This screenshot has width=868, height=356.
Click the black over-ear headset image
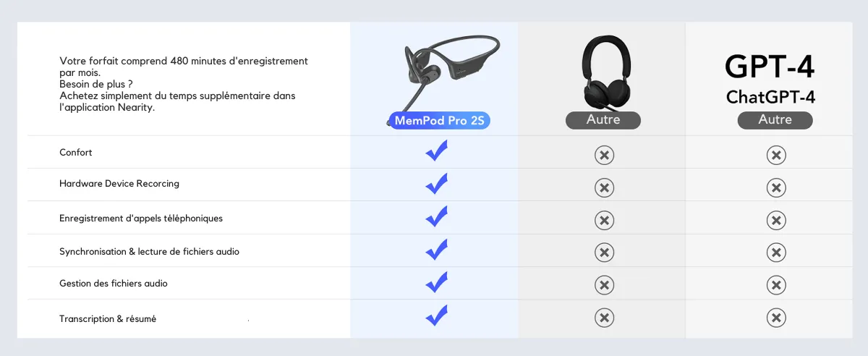coord(606,72)
